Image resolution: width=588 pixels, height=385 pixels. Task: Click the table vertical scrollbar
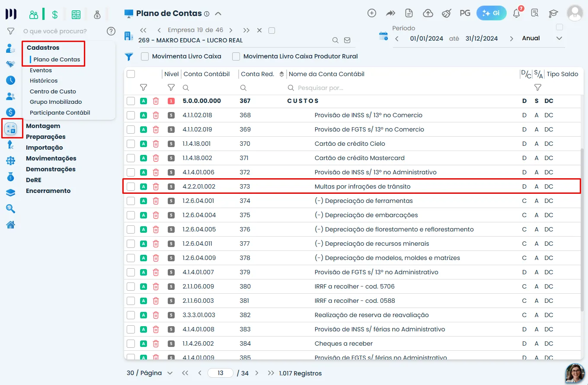[582, 229]
